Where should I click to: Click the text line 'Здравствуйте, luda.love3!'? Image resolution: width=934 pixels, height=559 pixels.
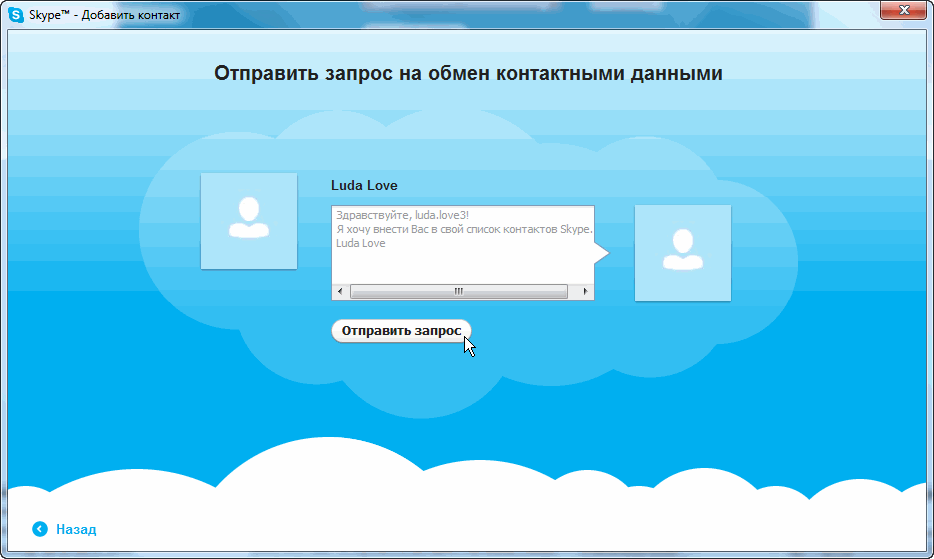402,215
